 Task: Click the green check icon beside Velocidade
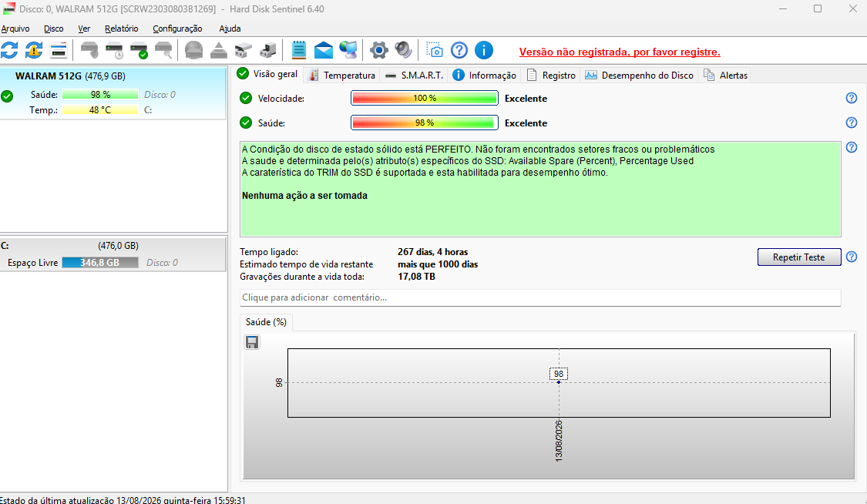[246, 98]
